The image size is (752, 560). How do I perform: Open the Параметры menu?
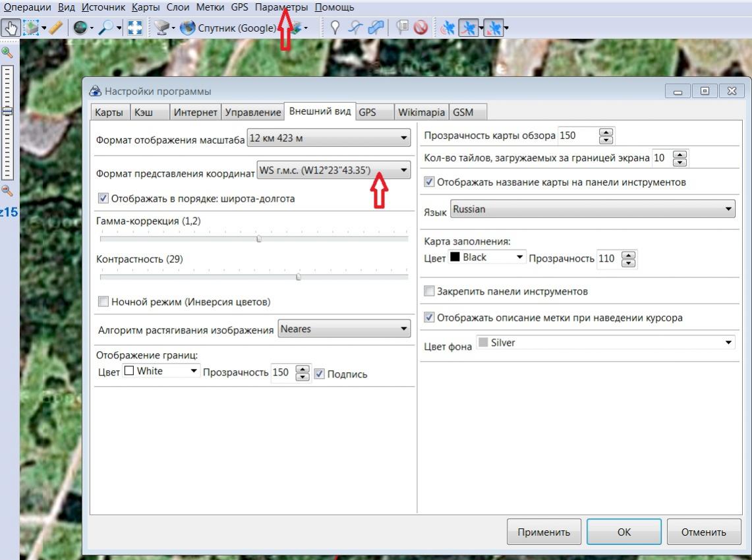click(x=281, y=7)
